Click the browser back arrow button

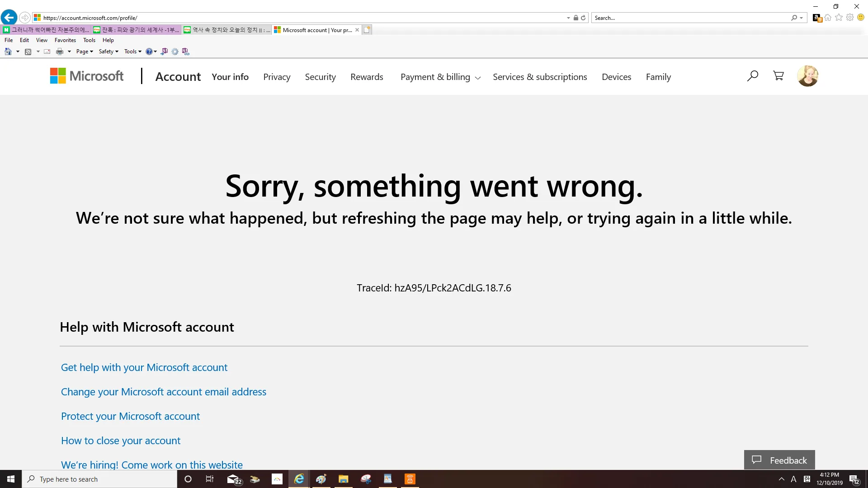(x=9, y=18)
